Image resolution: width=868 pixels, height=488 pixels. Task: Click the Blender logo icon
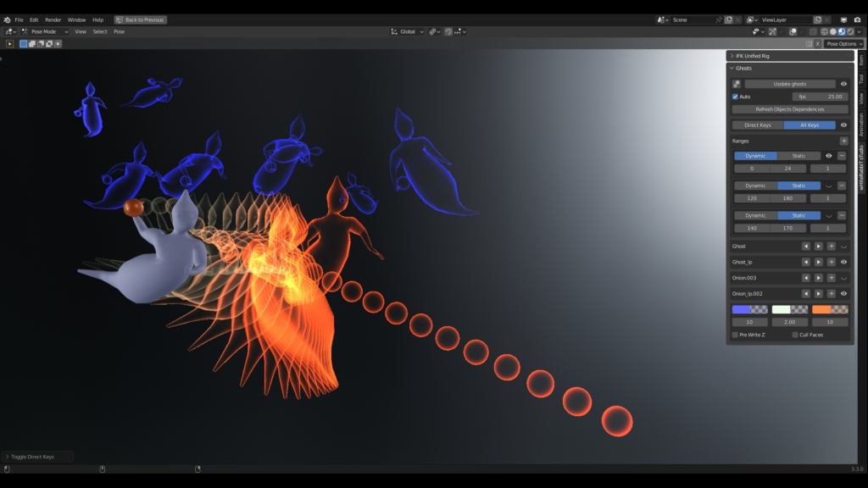tap(7, 19)
